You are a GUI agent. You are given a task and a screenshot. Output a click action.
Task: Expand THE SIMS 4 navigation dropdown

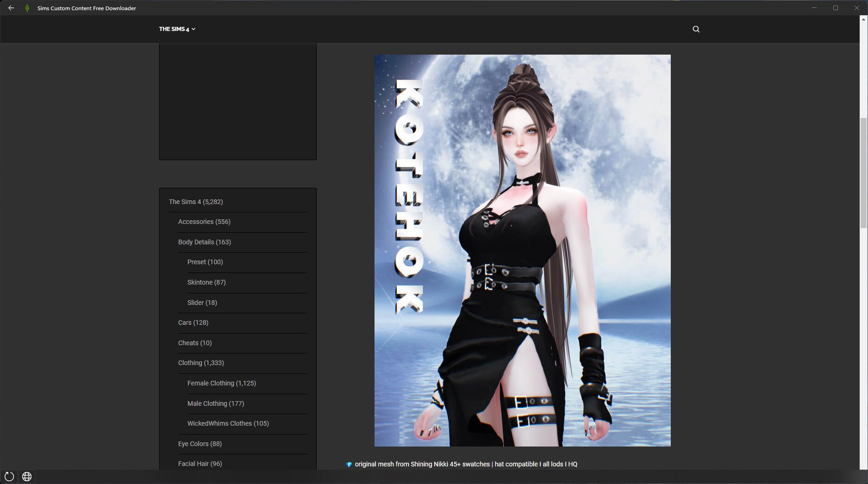pyautogui.click(x=177, y=29)
